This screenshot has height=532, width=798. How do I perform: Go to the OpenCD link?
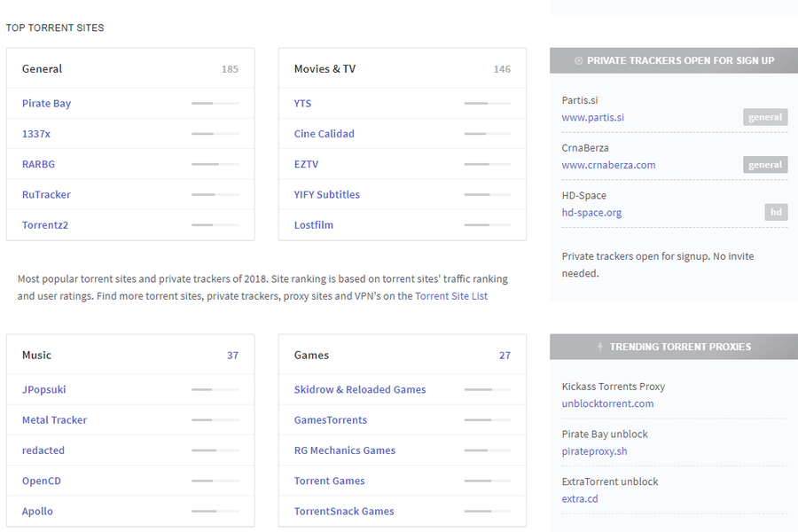click(41, 481)
